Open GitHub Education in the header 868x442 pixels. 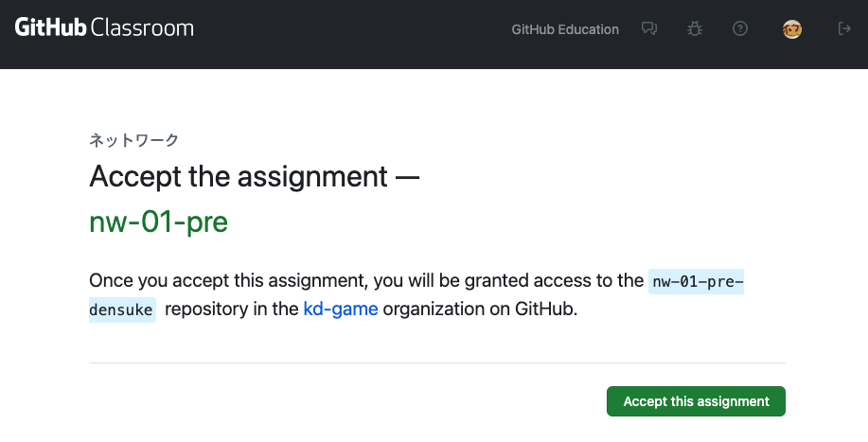[x=565, y=29]
